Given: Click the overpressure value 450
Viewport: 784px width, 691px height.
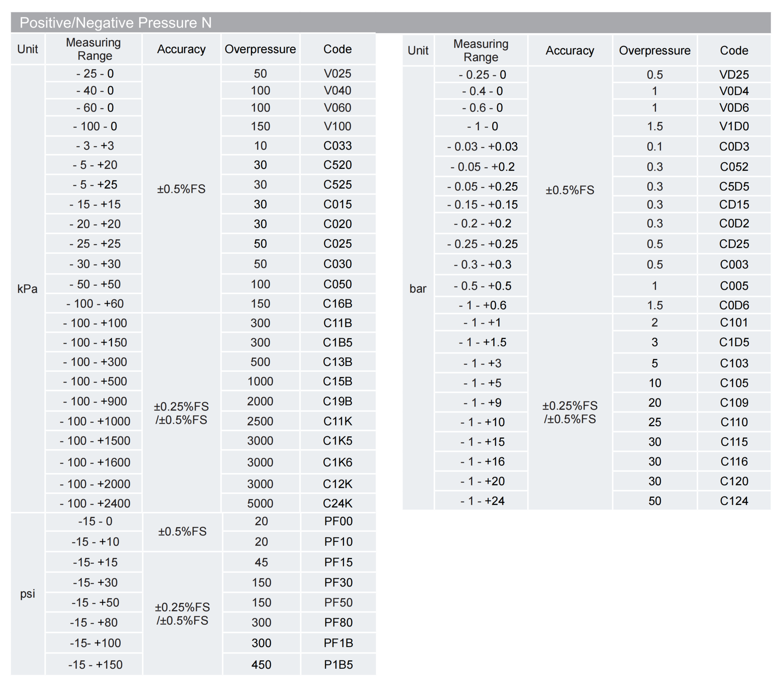Looking at the screenshot, I should [261, 664].
